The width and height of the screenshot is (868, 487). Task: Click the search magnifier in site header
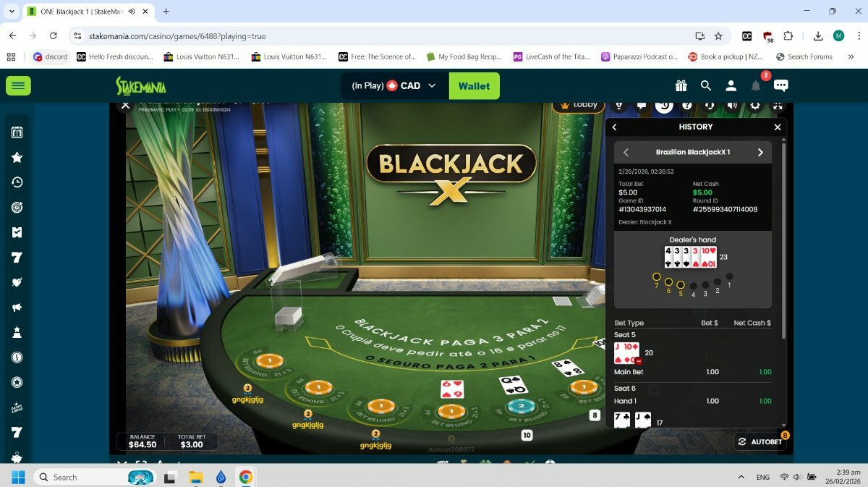tap(706, 85)
